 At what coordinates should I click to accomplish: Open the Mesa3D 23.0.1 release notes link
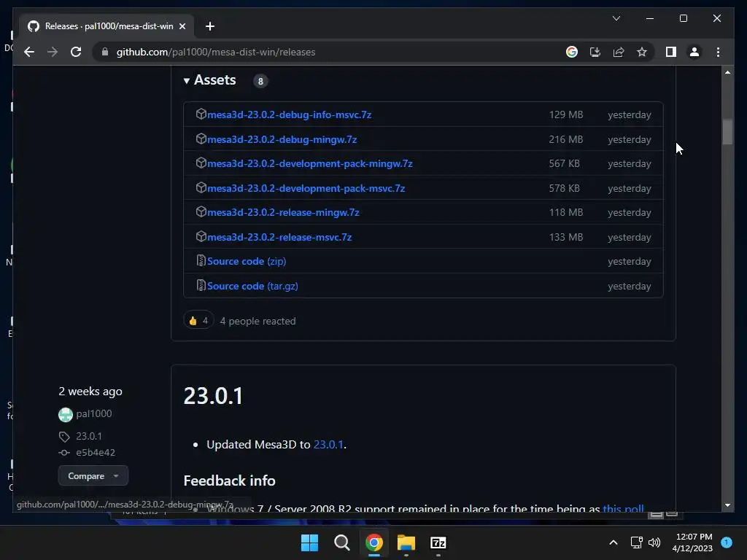328,445
